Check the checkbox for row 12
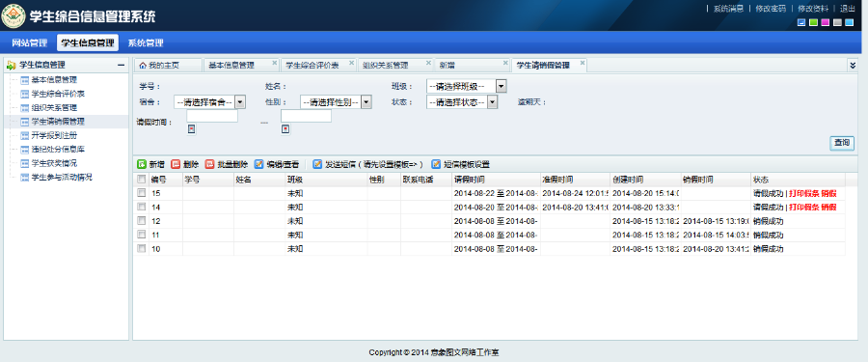868x362 pixels. tap(141, 221)
